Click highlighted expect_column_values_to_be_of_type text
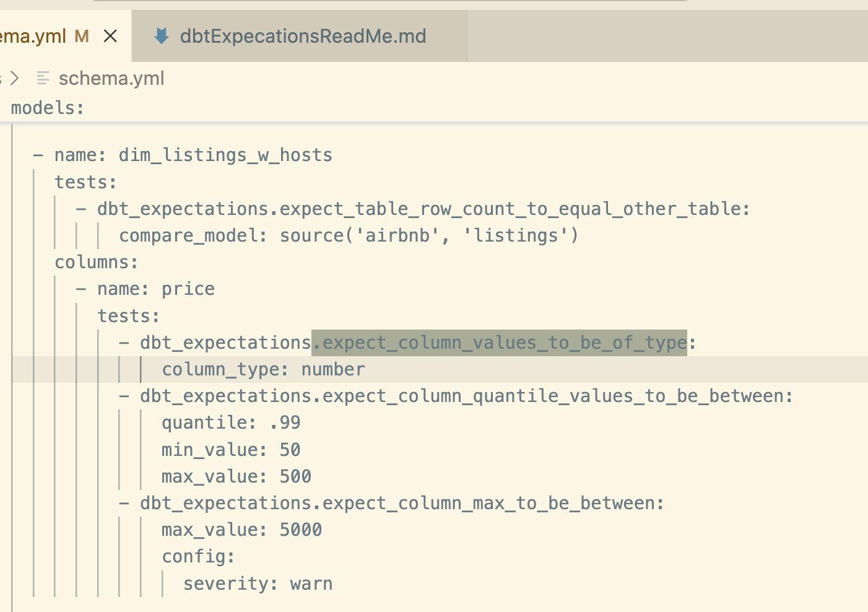 (x=499, y=343)
